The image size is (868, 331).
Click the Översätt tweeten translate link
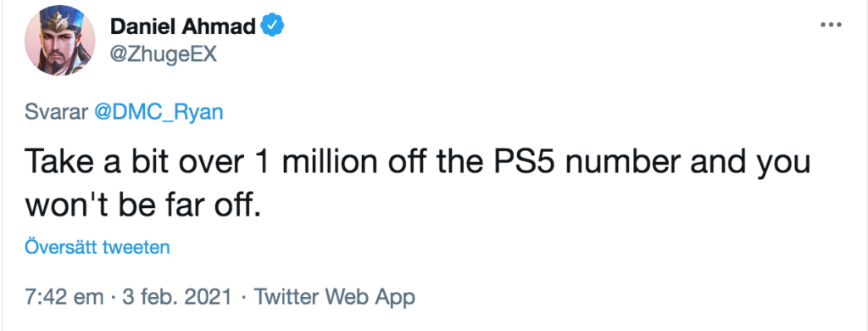coord(97,247)
